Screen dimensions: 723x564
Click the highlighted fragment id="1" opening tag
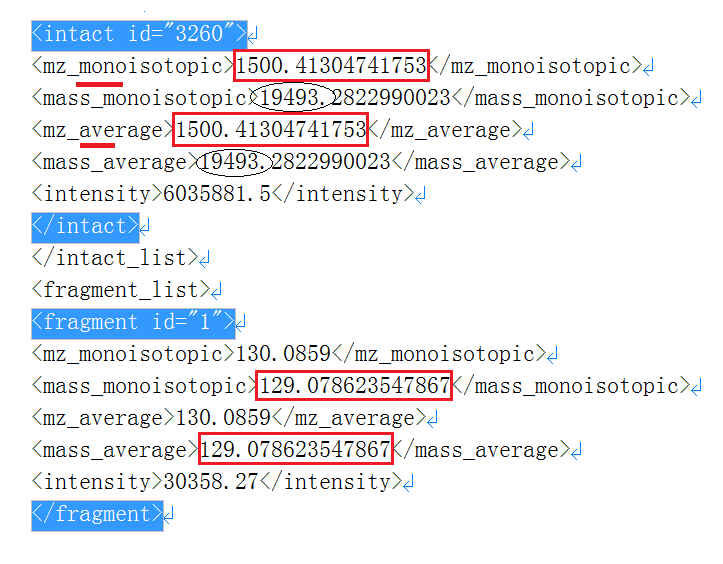pyautogui.click(x=133, y=322)
